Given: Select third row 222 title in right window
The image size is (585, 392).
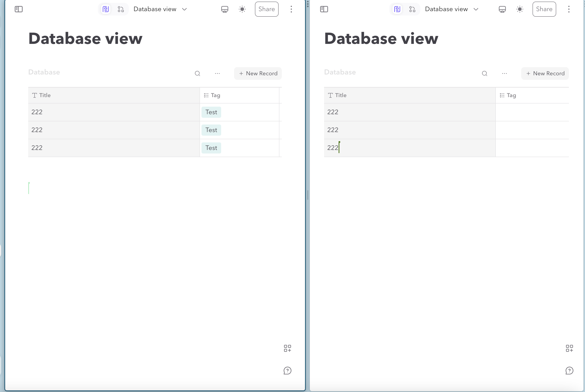Looking at the screenshot, I should click(410, 148).
